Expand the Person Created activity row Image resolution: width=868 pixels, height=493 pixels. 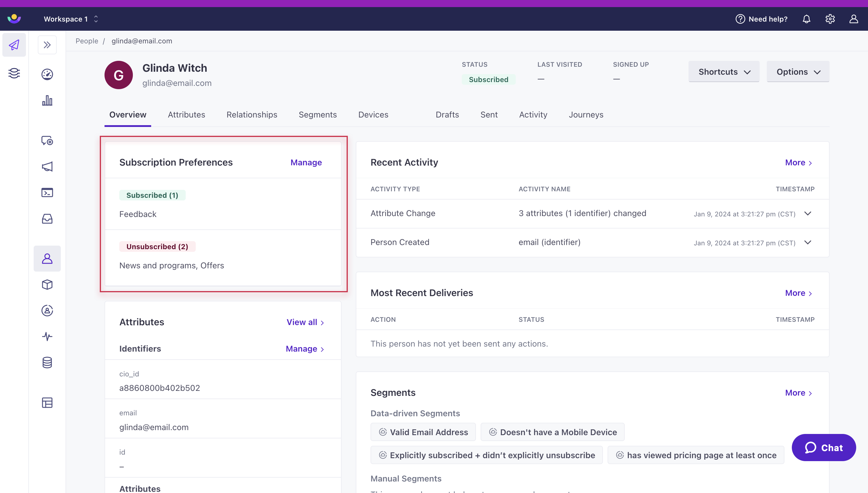click(x=808, y=243)
